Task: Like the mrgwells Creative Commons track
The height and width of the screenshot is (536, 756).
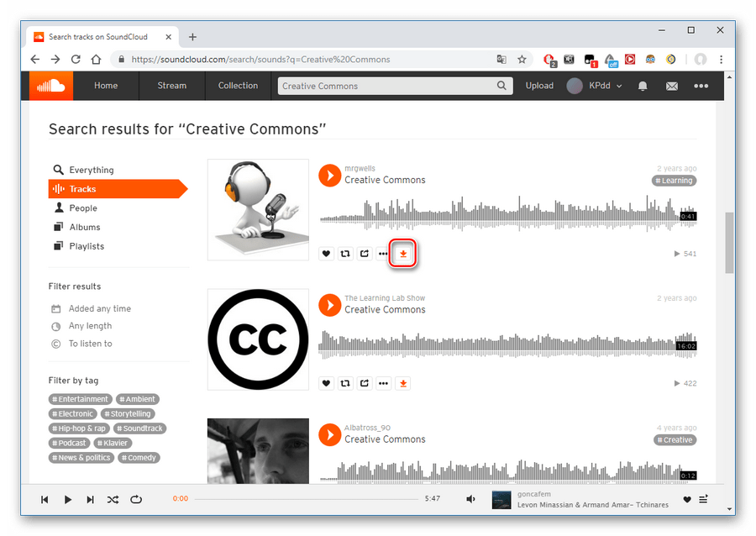Action: [x=327, y=254]
